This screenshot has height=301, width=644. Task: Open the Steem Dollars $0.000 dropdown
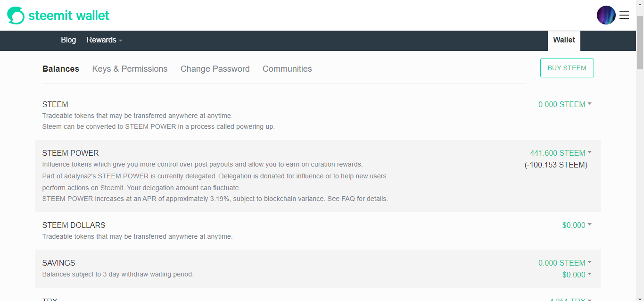(577, 225)
